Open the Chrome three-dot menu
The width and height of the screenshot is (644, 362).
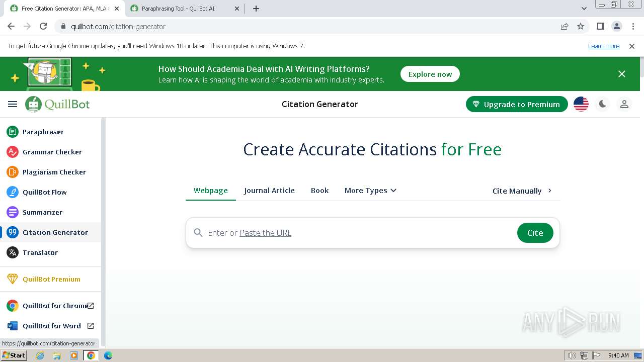click(632, 26)
